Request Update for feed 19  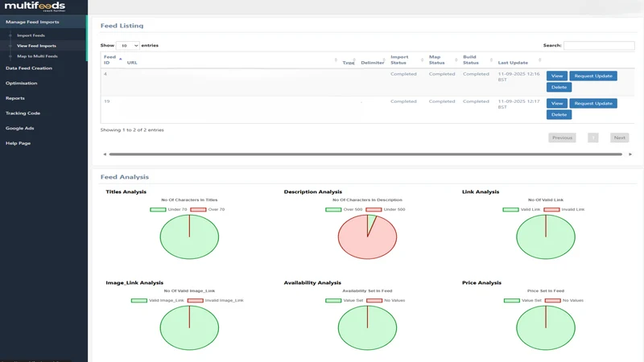pyautogui.click(x=593, y=104)
